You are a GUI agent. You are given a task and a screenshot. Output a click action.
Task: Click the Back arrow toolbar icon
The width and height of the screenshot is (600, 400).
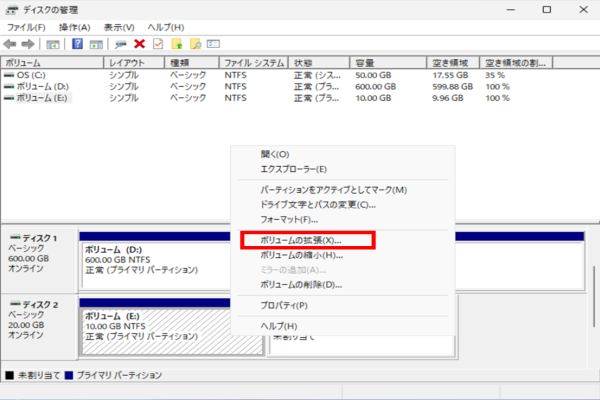tap(10, 44)
